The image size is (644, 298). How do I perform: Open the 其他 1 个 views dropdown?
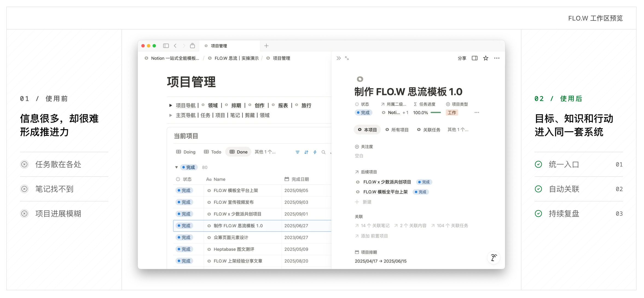(x=265, y=152)
